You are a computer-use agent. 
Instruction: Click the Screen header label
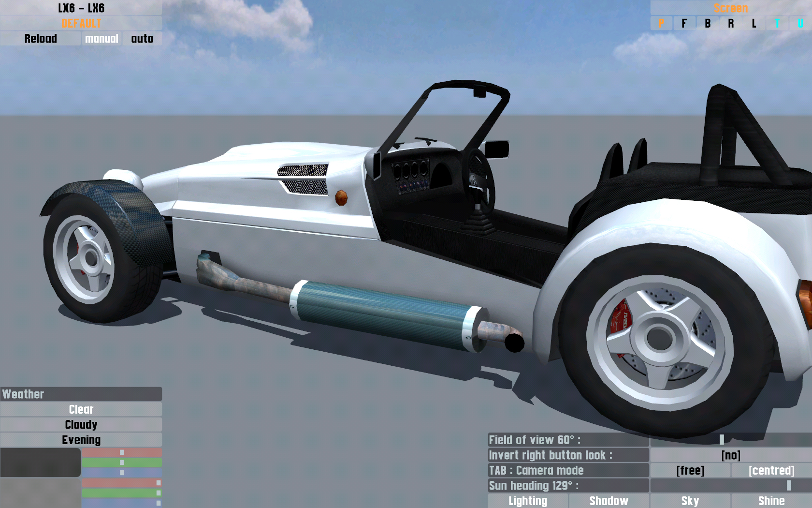point(731,8)
